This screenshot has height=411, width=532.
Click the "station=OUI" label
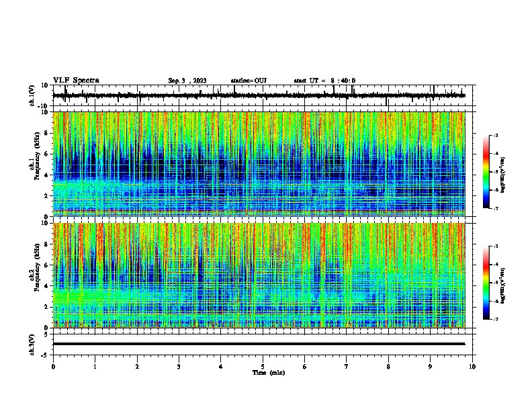click(x=249, y=81)
